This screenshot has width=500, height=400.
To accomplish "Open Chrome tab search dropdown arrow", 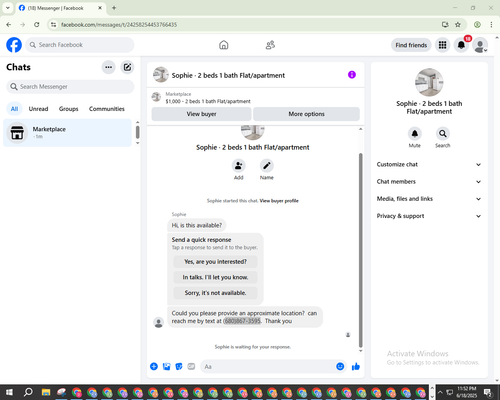I will 8,8.
